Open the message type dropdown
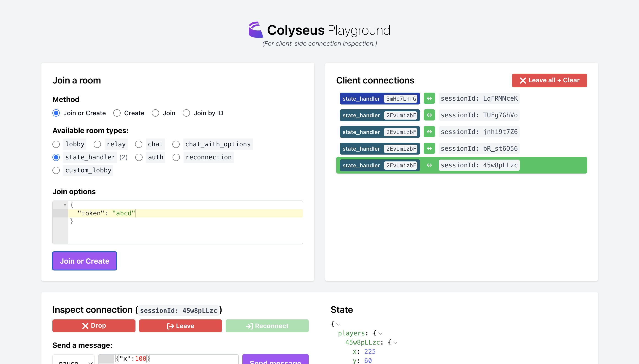 tap(73, 359)
